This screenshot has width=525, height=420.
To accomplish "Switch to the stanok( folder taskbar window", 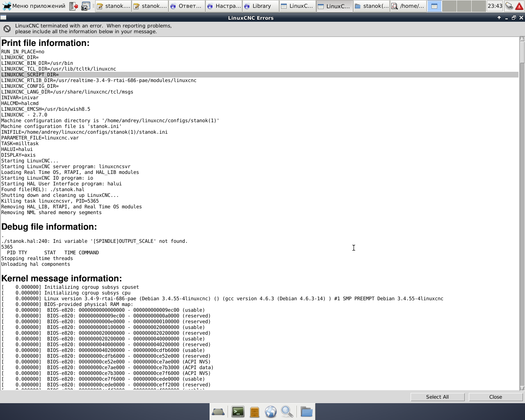I will 371,6.
